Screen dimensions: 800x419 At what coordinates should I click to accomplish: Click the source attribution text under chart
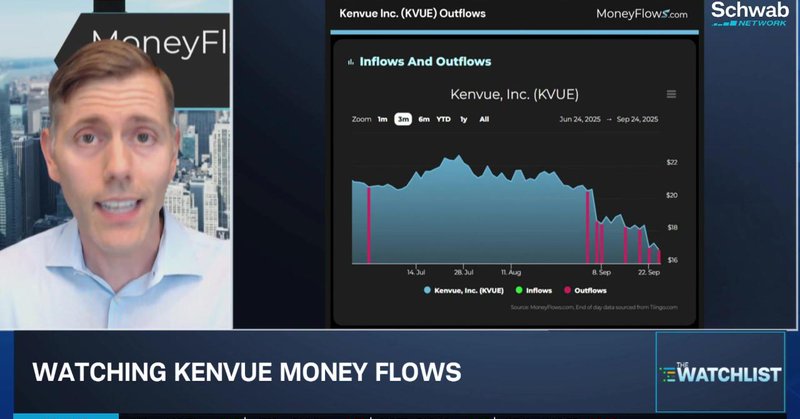[594, 307]
